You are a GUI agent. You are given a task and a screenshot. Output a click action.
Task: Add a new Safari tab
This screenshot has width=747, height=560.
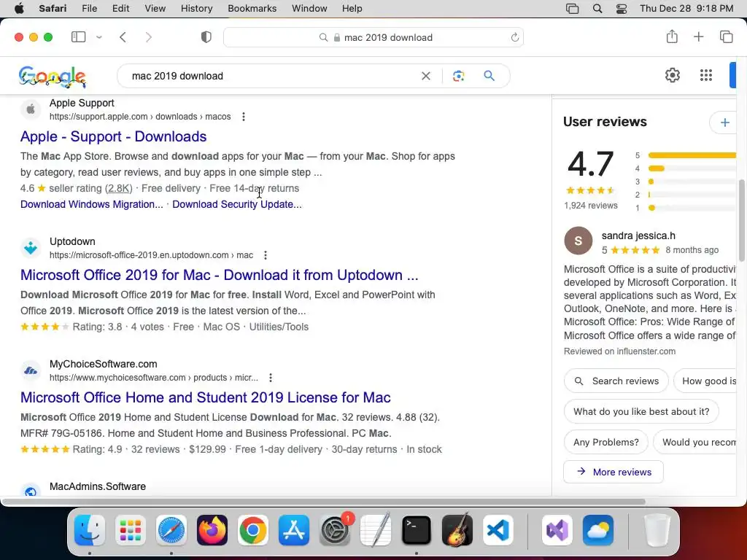click(698, 36)
